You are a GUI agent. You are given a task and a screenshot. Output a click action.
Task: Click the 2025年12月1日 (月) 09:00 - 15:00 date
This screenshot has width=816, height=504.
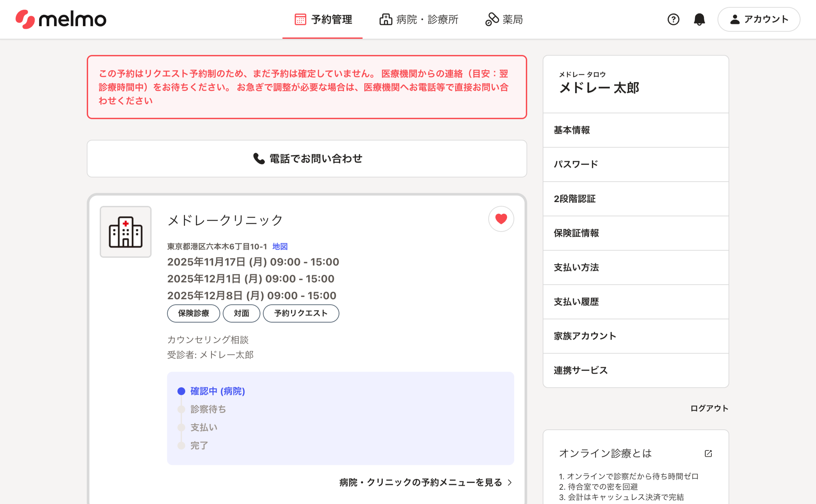(251, 279)
